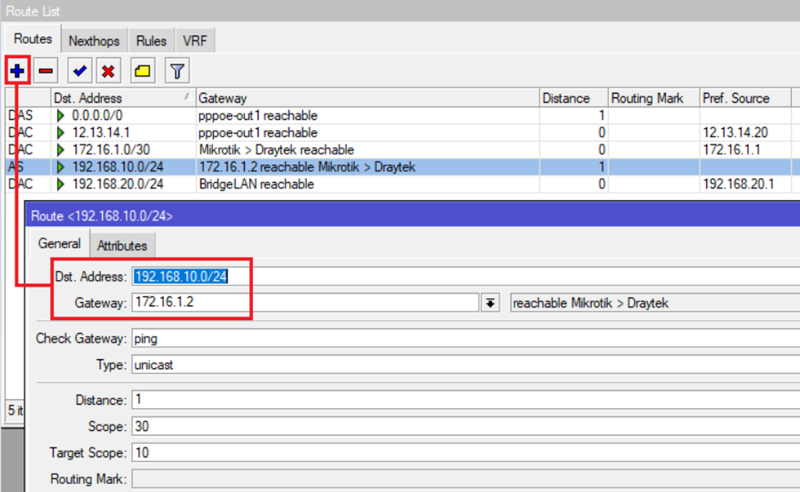Expand the Gateway dropdown arrow button
Screen dimensions: 800x492
tap(490, 303)
